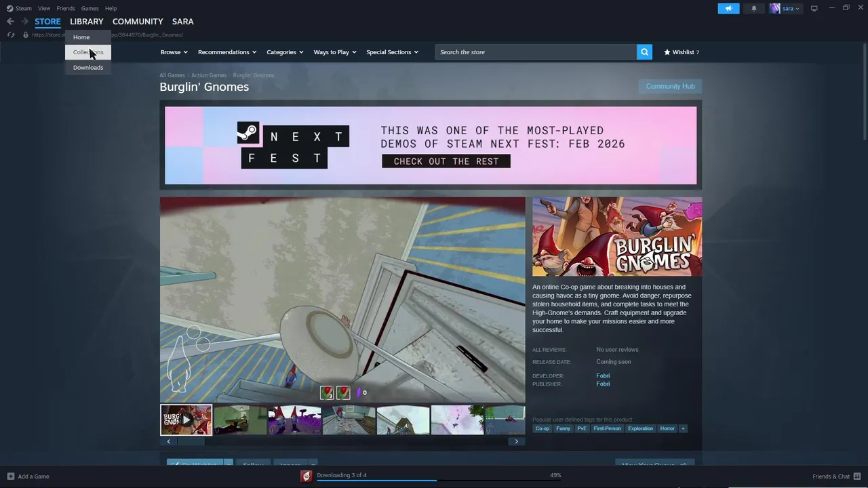Switch to the STORE tab

tap(47, 22)
